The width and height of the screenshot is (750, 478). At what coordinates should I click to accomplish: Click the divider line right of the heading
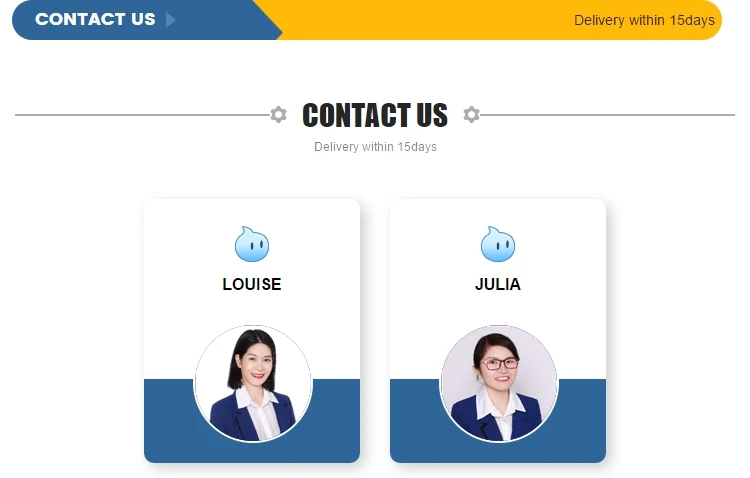click(x=607, y=115)
